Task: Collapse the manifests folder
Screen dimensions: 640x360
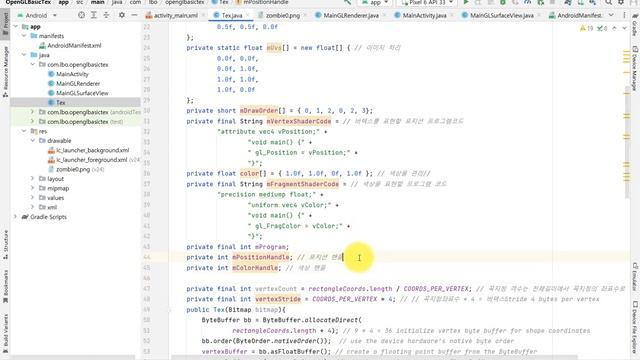Action: coord(24,36)
